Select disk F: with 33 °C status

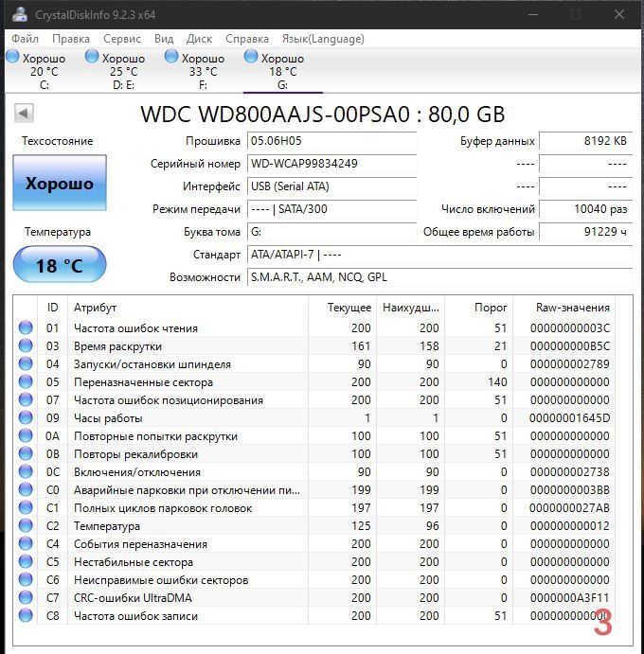[204, 71]
